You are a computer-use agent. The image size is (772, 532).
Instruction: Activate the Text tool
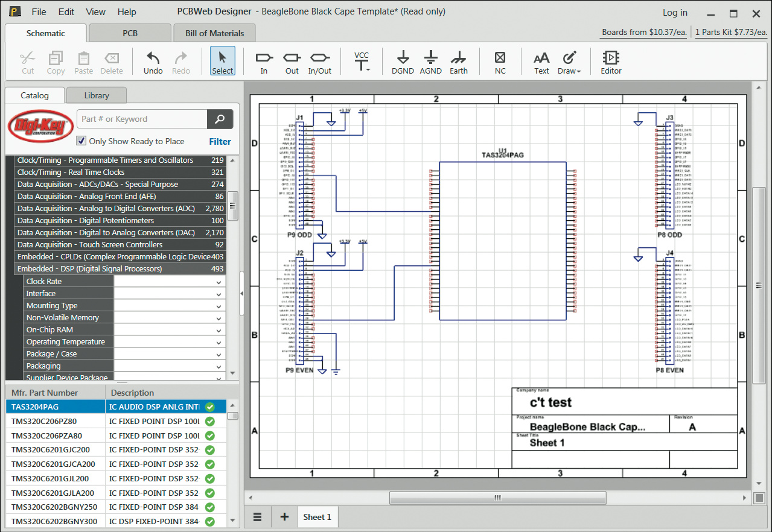(541, 62)
